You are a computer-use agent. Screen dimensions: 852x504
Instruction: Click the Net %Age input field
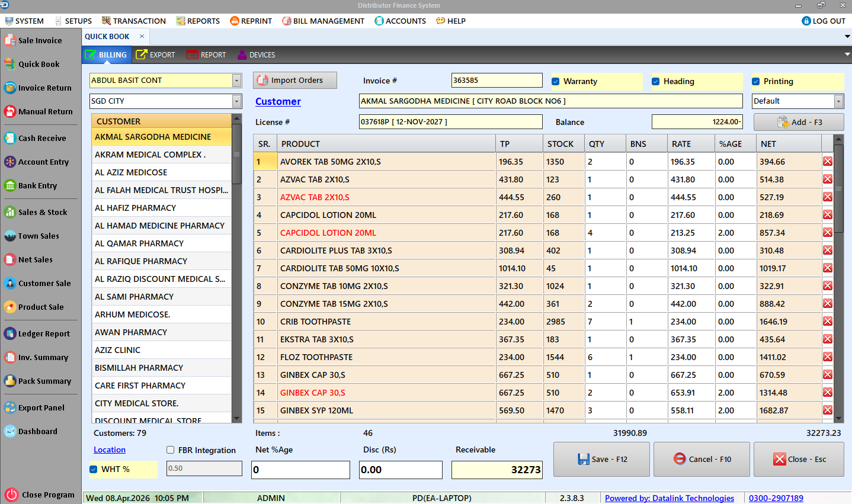(x=301, y=470)
